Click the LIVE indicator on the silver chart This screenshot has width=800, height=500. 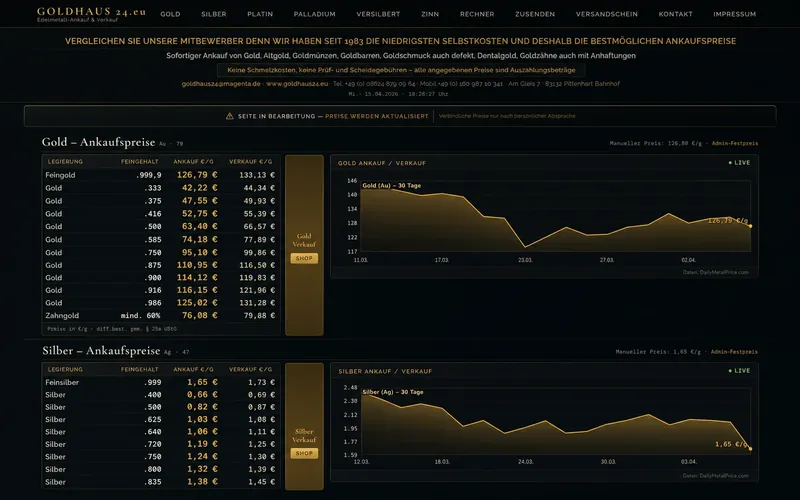click(x=739, y=371)
